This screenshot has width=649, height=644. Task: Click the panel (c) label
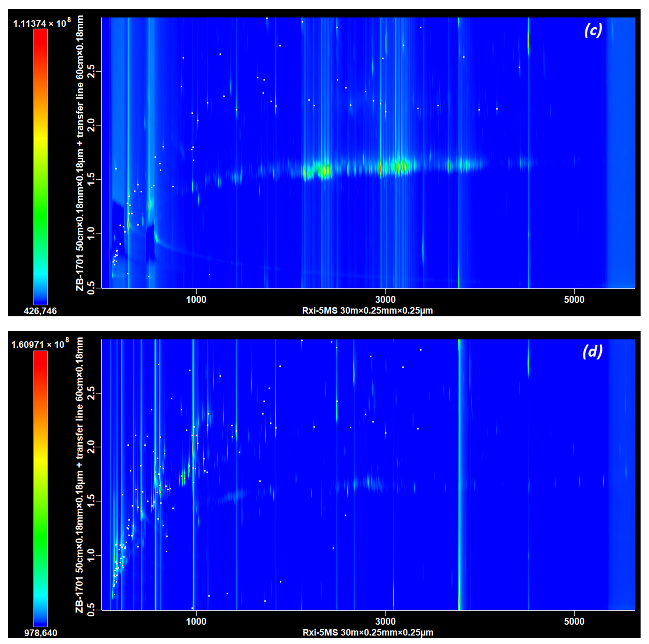(x=593, y=31)
